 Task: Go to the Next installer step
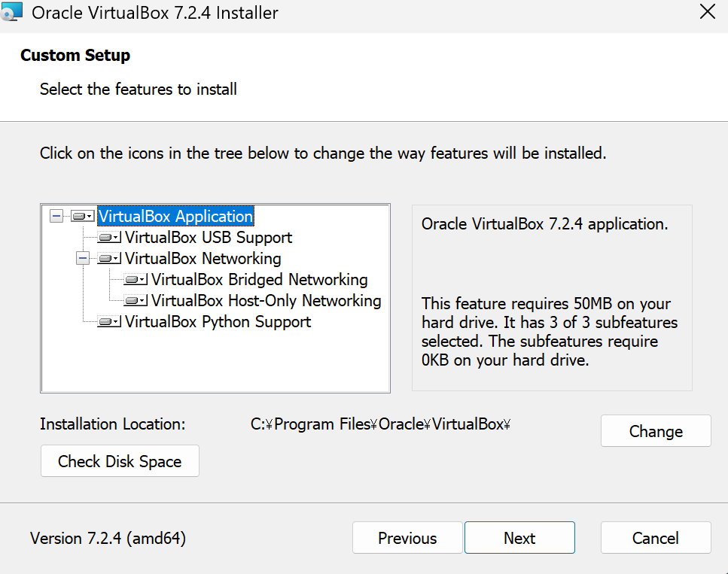point(519,538)
